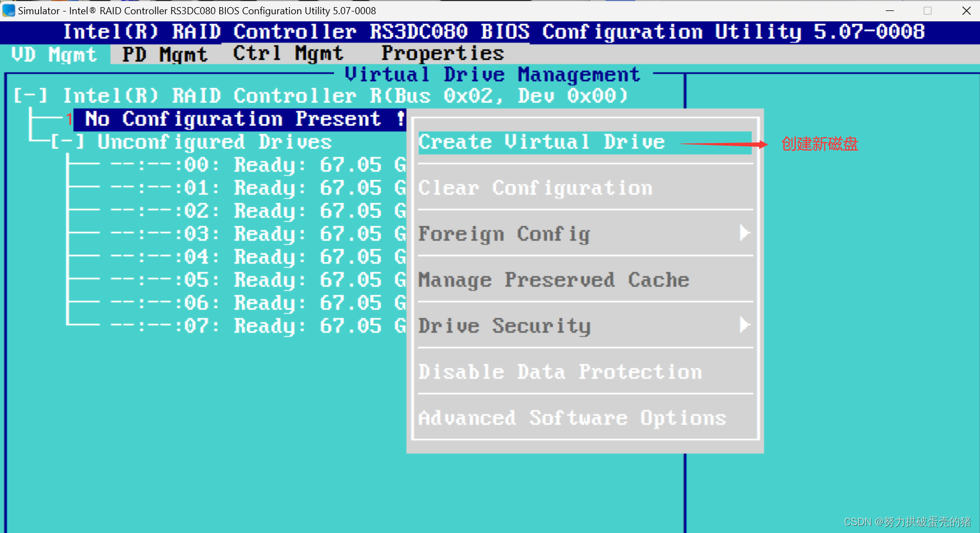This screenshot has height=533, width=980.
Task: Open the Ctrl Mgmt tab
Action: tap(288, 54)
